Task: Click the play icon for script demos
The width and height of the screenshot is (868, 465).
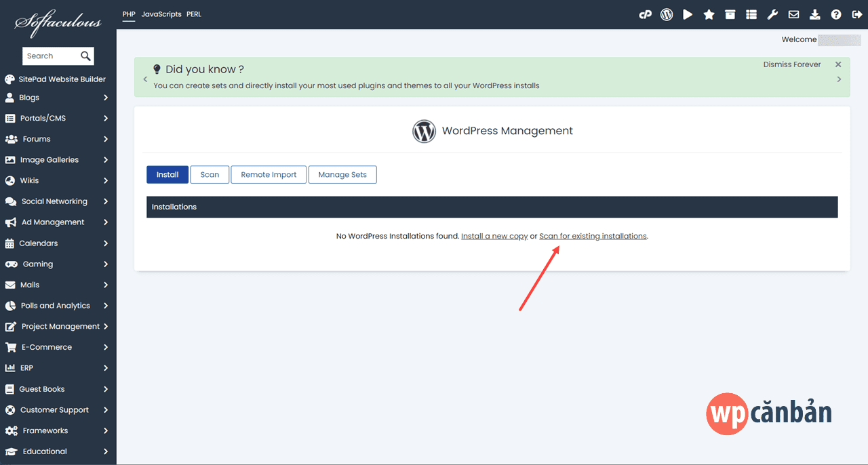Action: pos(688,14)
